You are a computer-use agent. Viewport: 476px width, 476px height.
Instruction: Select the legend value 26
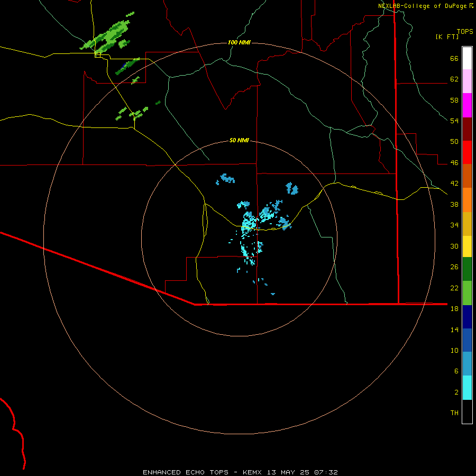click(x=454, y=267)
